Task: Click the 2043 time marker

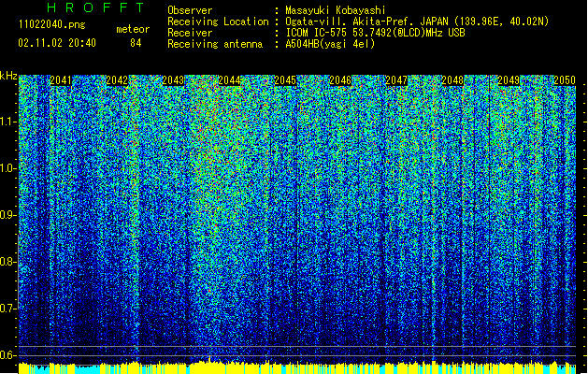Action: click(173, 80)
